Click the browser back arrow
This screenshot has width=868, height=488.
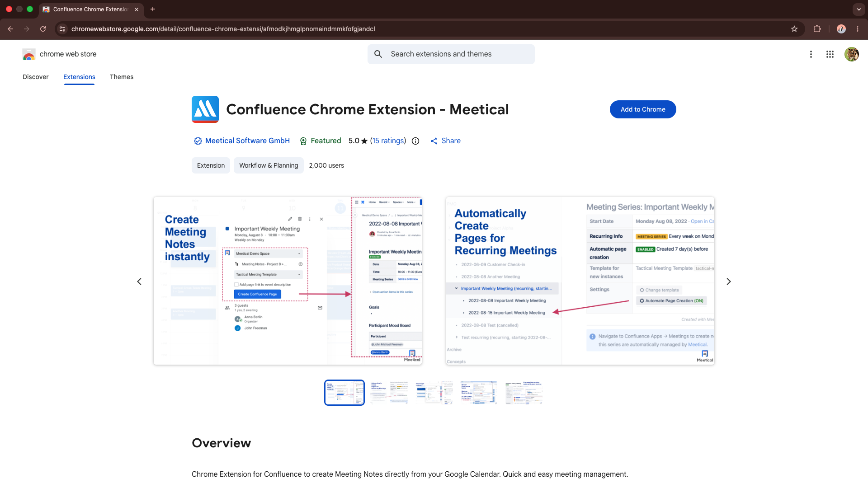click(x=10, y=29)
